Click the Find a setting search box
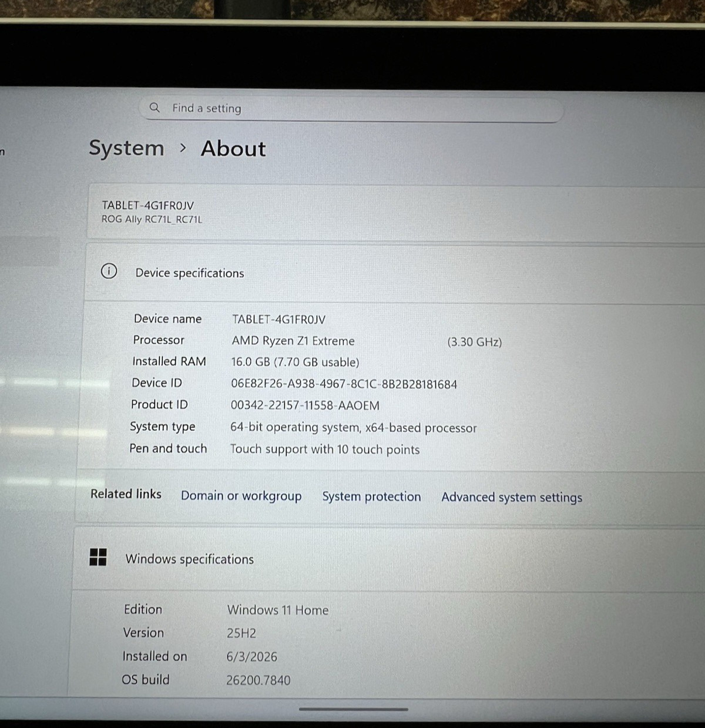705x728 pixels. click(351, 109)
